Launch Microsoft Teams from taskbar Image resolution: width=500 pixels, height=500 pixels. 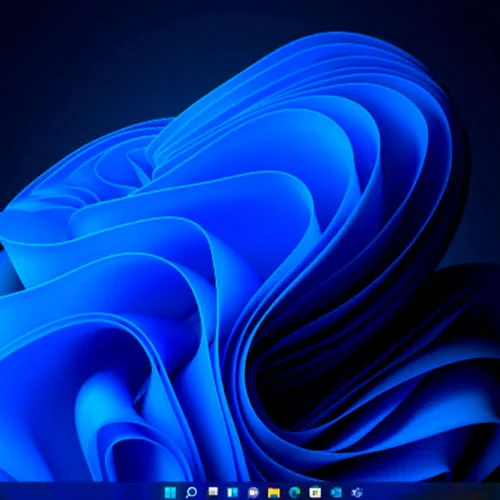pos(357,492)
